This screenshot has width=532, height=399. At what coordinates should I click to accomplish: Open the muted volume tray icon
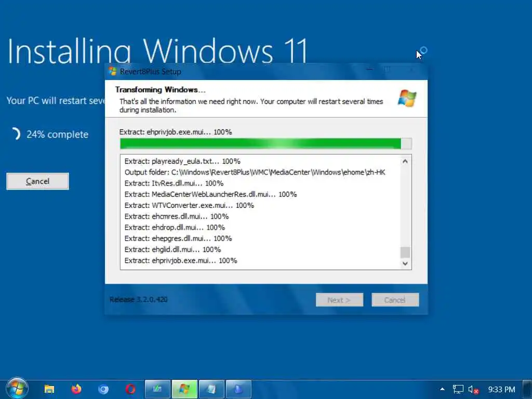point(473,390)
